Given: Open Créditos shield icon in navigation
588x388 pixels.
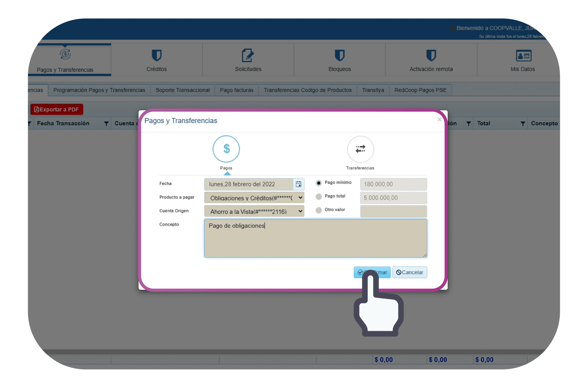Looking at the screenshot, I should [x=156, y=55].
